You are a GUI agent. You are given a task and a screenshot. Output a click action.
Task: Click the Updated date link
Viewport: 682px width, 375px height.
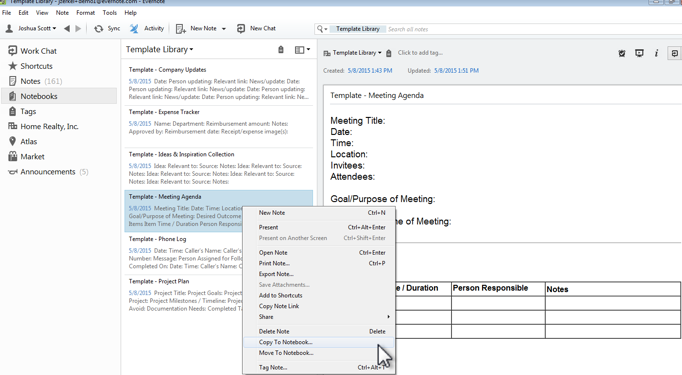(456, 70)
